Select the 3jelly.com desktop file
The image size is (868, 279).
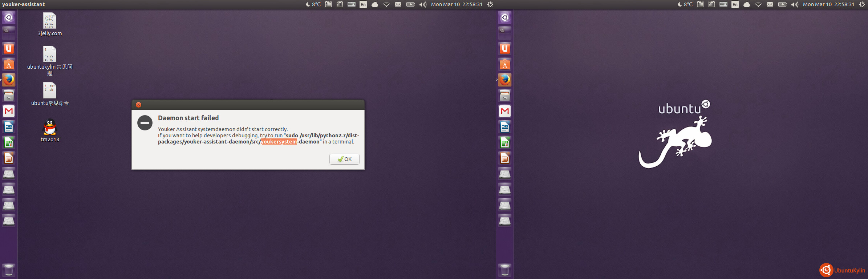pyautogui.click(x=50, y=21)
